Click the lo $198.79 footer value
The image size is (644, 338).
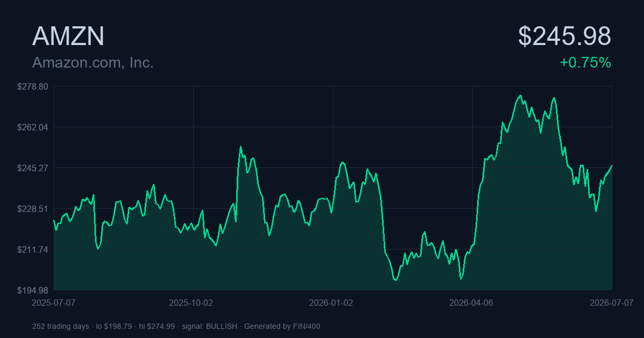click(114, 326)
